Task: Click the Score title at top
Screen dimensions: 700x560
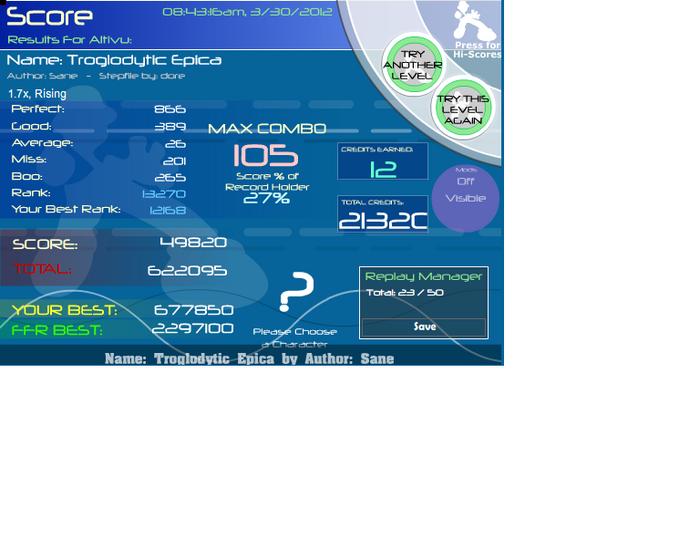Action: (49, 17)
